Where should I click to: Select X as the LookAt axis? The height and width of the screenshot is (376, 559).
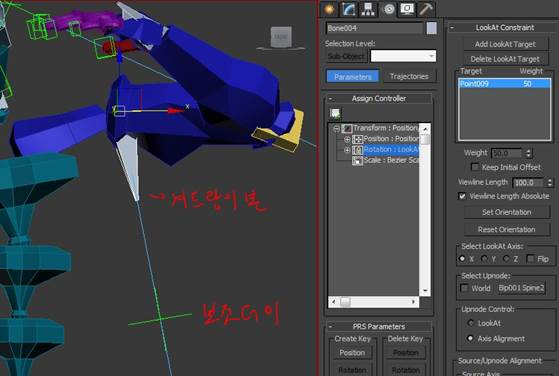(x=462, y=259)
